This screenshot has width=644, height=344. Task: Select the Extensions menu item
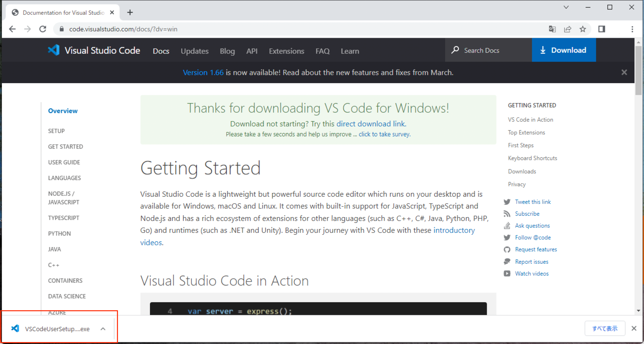[x=286, y=51]
